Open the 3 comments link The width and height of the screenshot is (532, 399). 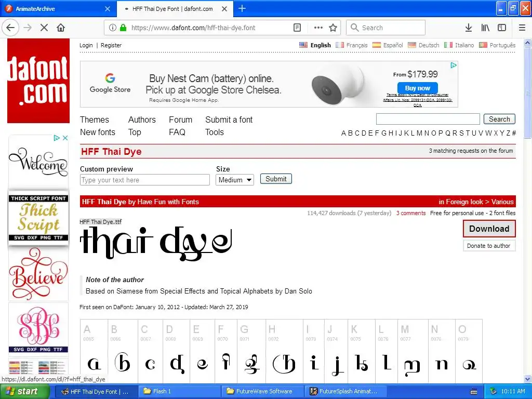click(x=411, y=213)
